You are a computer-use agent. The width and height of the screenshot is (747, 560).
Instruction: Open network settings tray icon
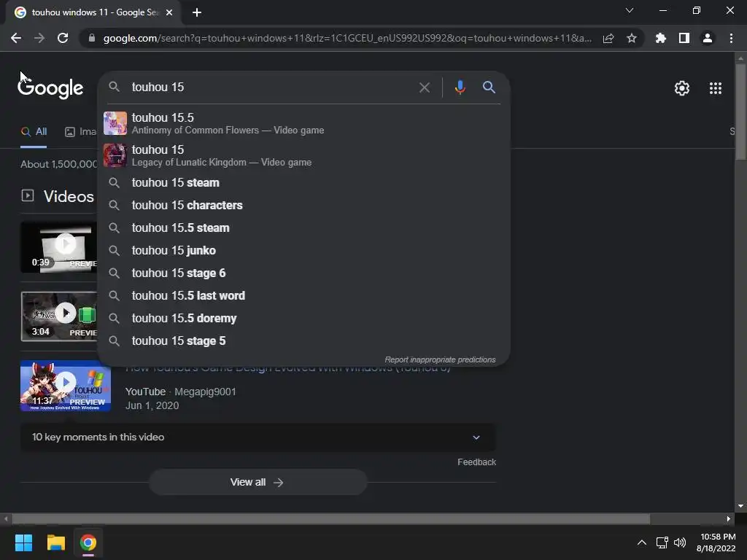coord(662,542)
